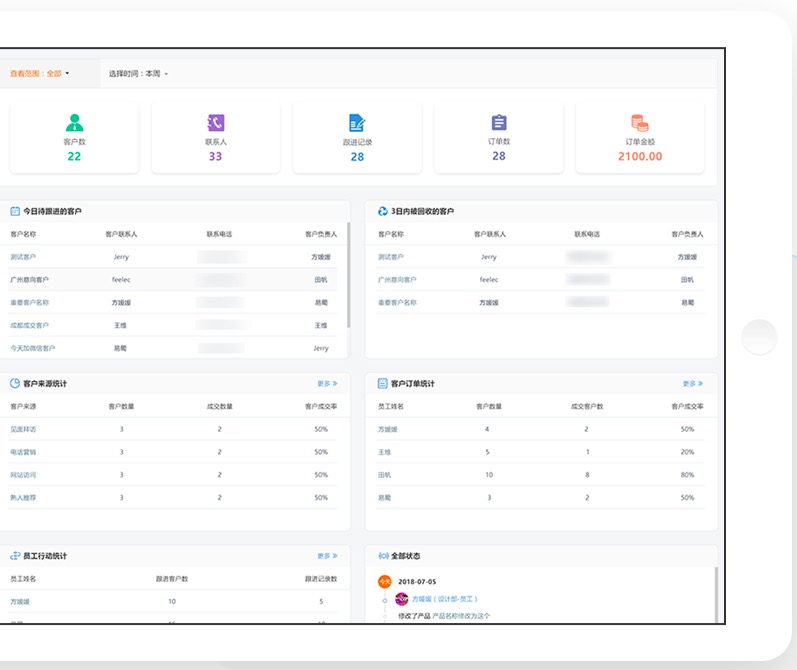Click the date 2018-07-05 in the timeline
This screenshot has height=670, width=797.
point(417,582)
